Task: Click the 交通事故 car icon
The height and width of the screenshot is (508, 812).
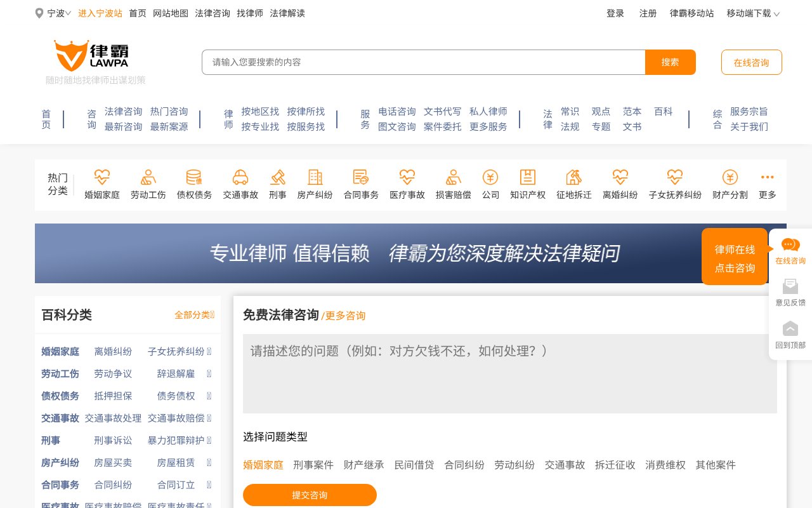Action: coord(240,177)
